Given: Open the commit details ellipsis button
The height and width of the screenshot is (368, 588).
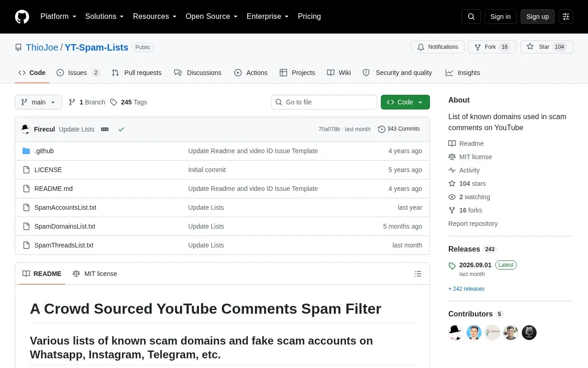Looking at the screenshot, I should (x=105, y=129).
